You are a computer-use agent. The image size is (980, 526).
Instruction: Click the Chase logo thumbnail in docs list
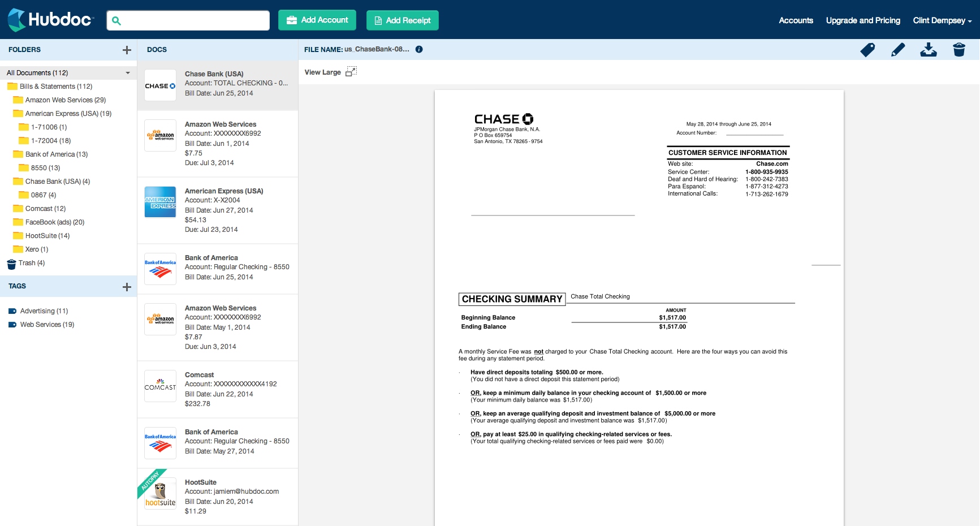coord(160,85)
